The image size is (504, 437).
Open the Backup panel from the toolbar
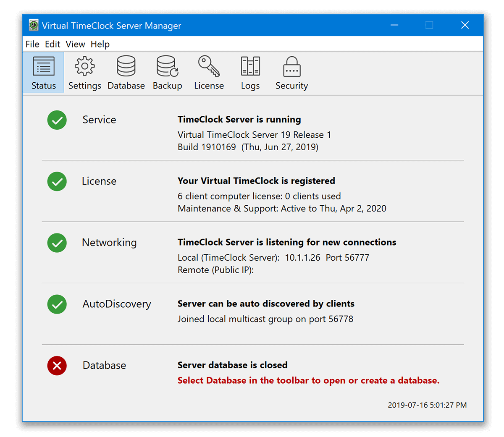pos(167,72)
